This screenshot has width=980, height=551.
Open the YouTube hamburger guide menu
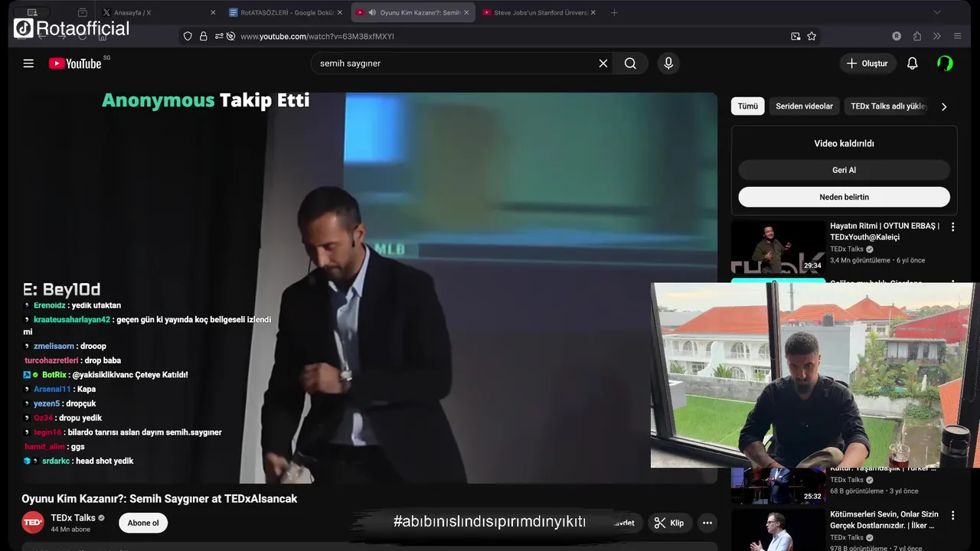point(28,64)
